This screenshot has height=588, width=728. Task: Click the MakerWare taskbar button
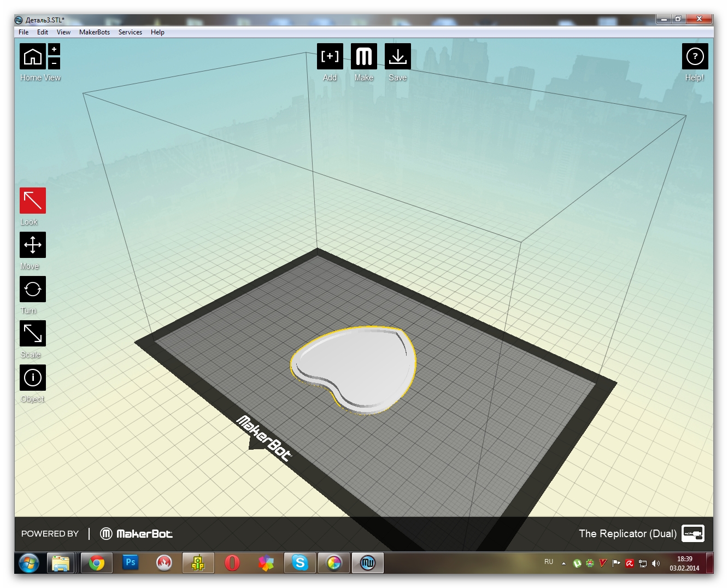(368, 563)
